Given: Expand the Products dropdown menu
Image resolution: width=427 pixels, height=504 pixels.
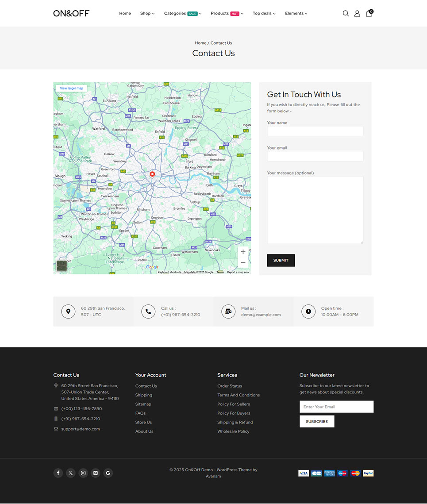Looking at the screenshot, I should click(x=227, y=14).
